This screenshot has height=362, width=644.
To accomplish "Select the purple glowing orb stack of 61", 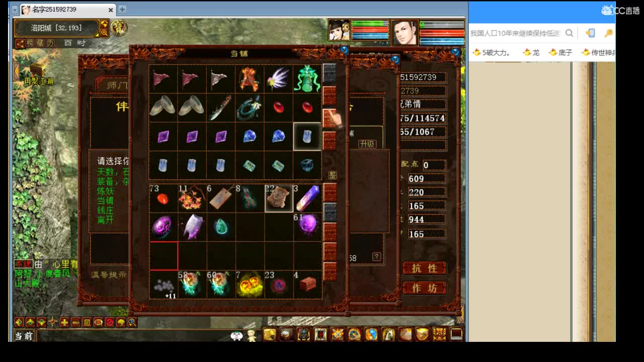I will pyautogui.click(x=307, y=227).
